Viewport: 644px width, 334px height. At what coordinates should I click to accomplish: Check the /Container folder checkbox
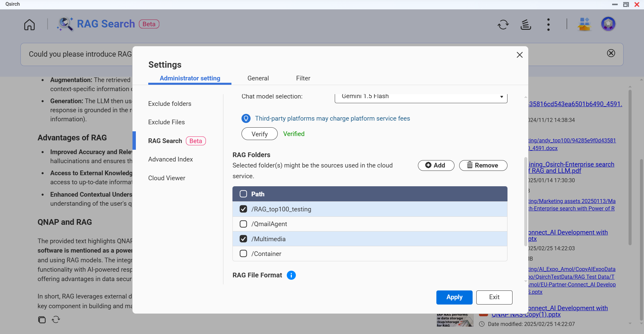[x=244, y=254]
